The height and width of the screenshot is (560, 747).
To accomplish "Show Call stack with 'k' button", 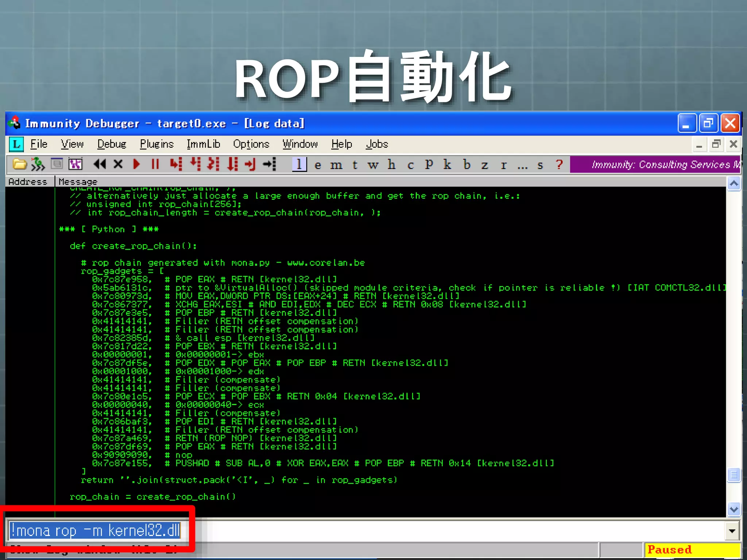I will click(x=448, y=165).
